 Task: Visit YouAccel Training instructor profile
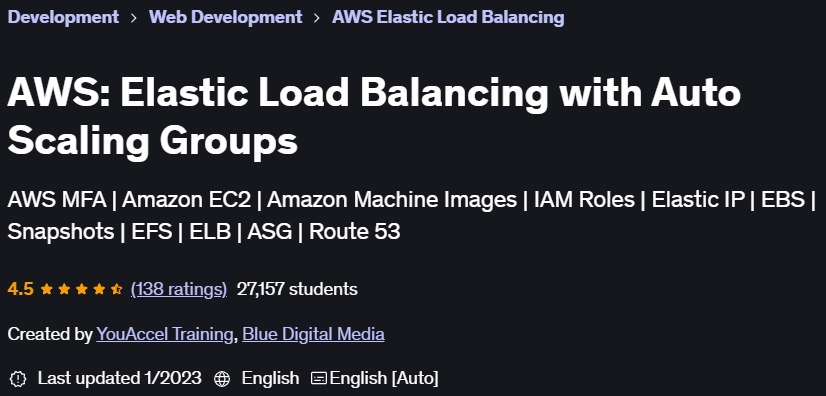tap(164, 334)
